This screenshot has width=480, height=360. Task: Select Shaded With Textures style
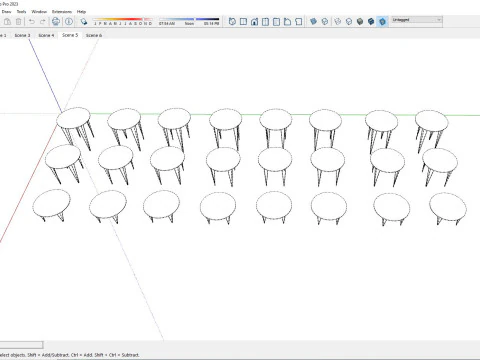pyautogui.click(x=371, y=22)
